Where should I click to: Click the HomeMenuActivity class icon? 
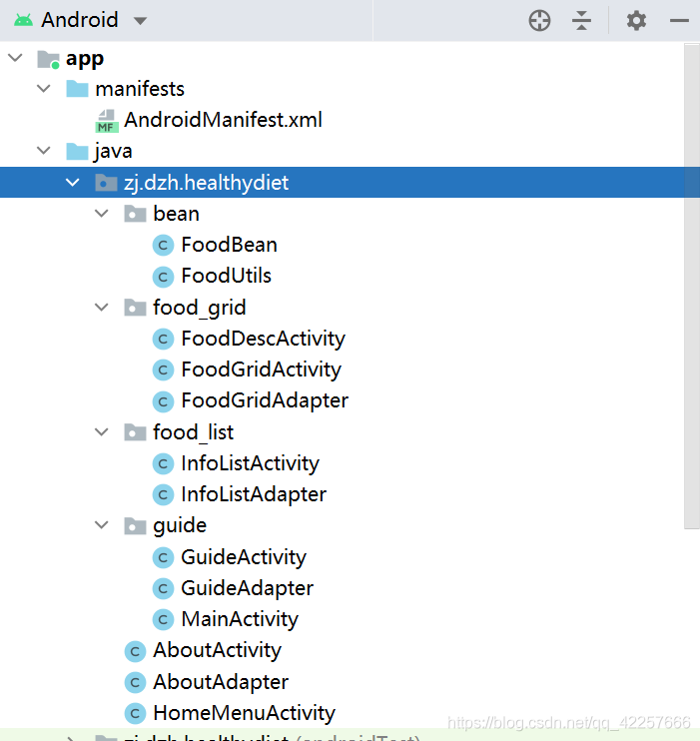pyautogui.click(x=135, y=714)
